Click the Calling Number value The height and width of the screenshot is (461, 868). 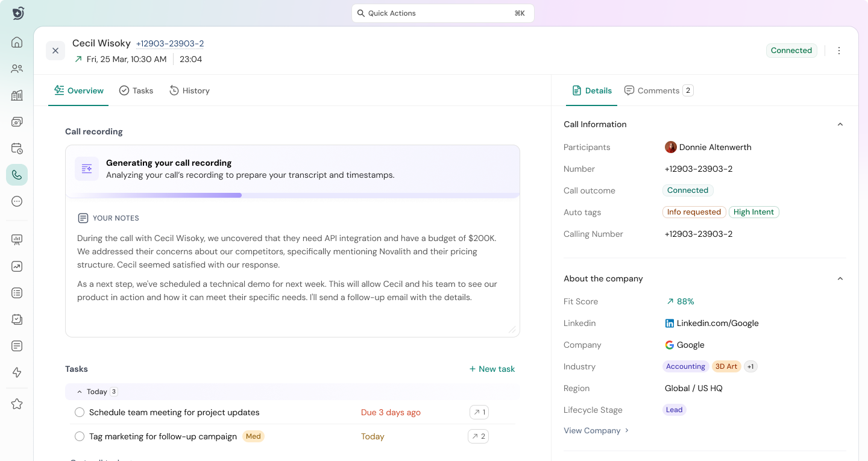pos(699,234)
